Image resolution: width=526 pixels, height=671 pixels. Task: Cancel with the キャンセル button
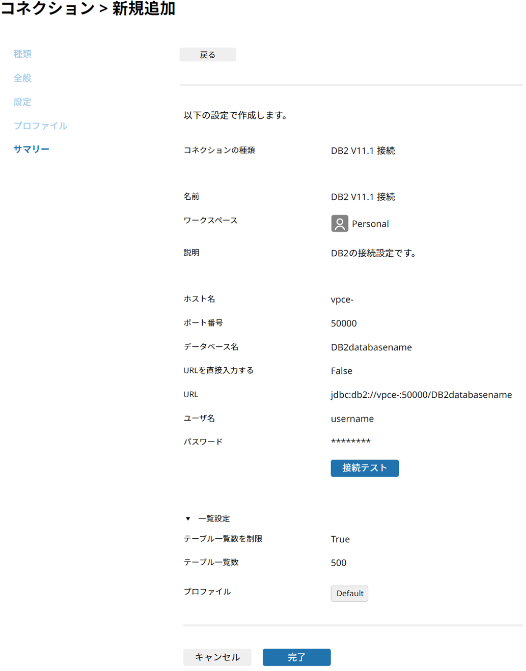point(217,657)
